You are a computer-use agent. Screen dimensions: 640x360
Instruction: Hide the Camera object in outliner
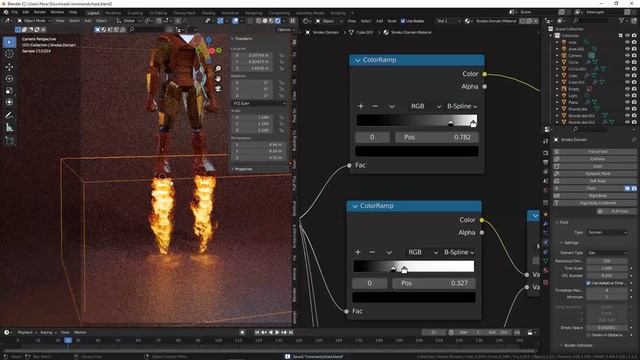point(627,56)
